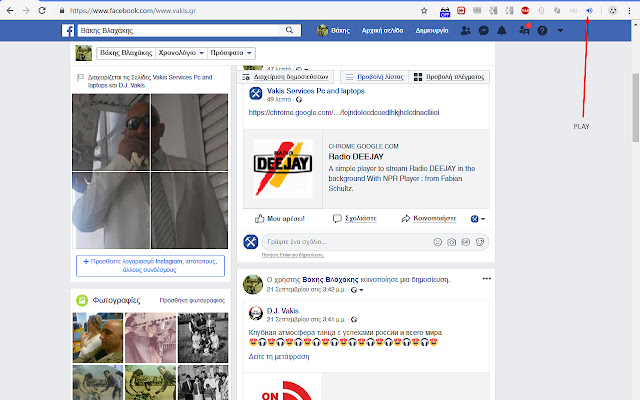Click Σχολιάστε on the Radio DEEJAY post

click(354, 219)
